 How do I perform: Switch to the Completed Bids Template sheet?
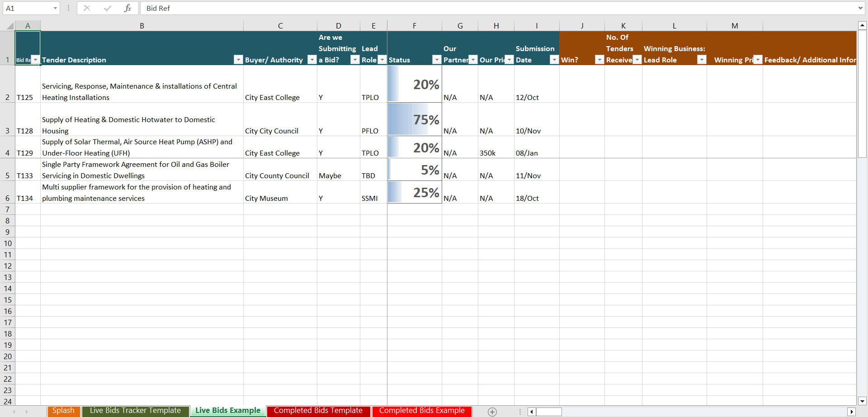tap(318, 411)
